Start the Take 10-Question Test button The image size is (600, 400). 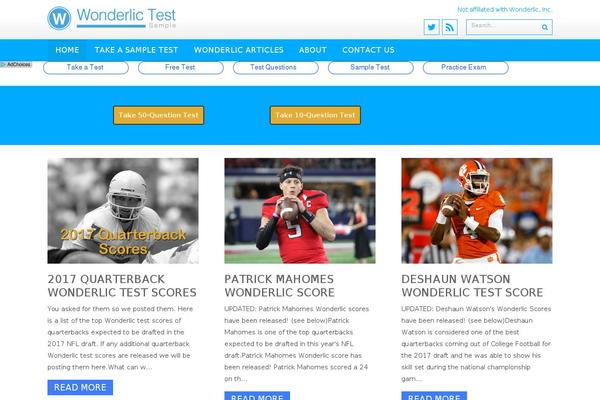pos(315,115)
